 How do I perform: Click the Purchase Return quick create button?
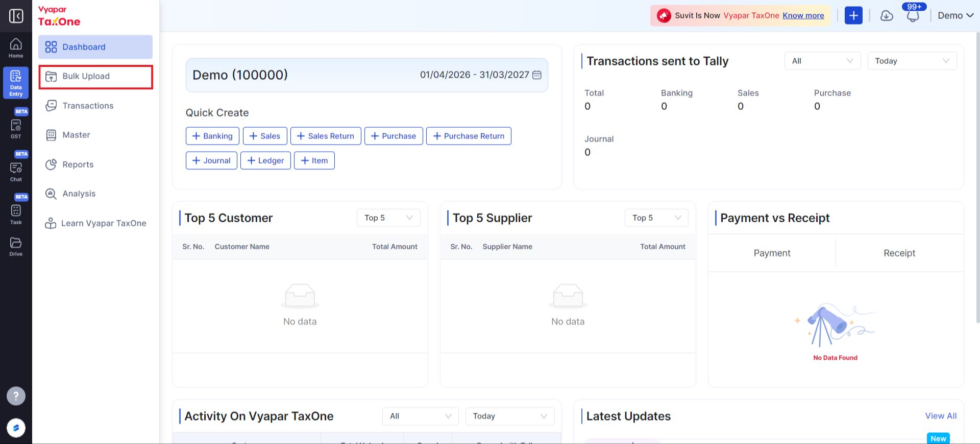pos(469,136)
